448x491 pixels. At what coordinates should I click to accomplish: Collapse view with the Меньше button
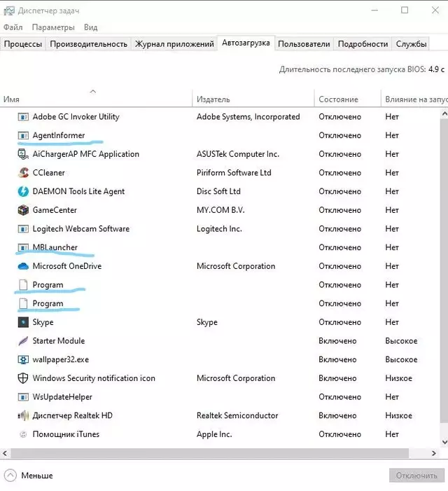(x=29, y=476)
